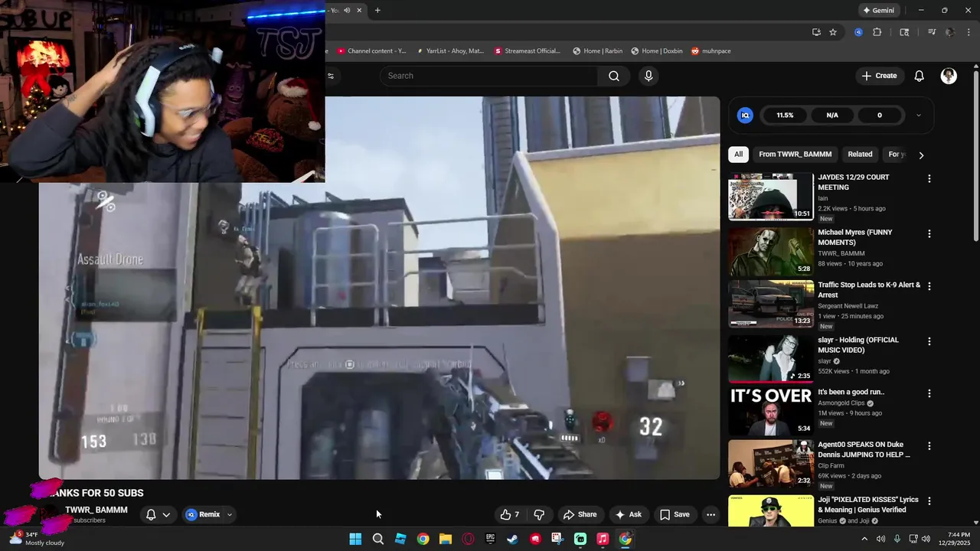Image resolution: width=980 pixels, height=551 pixels.
Task: Click the Ask button
Action: [629, 514]
